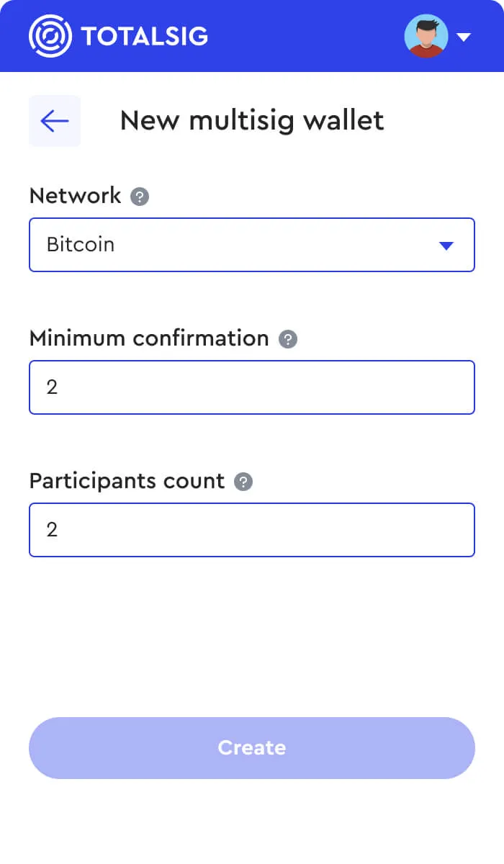Expand the account menu chevron beside avatar
The width and height of the screenshot is (504, 864).
(x=464, y=36)
